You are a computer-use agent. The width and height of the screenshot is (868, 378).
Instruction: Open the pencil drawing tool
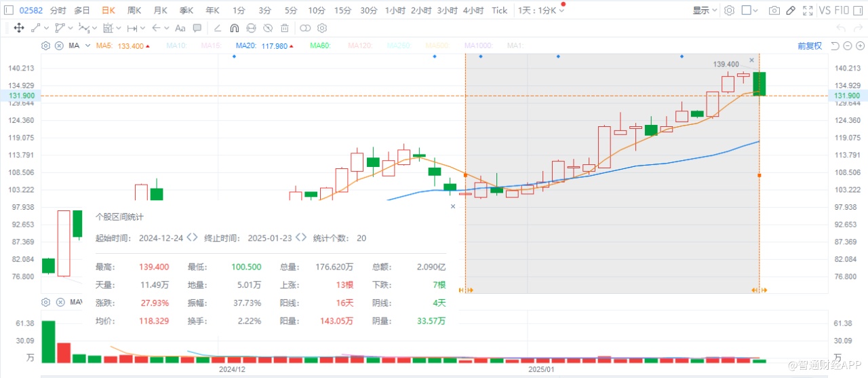point(790,10)
